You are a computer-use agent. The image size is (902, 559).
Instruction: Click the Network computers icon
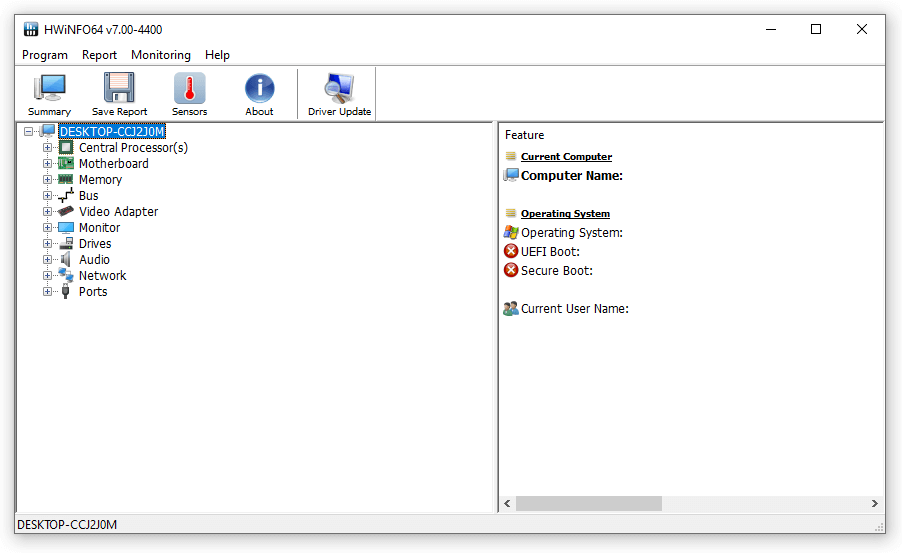(66, 275)
